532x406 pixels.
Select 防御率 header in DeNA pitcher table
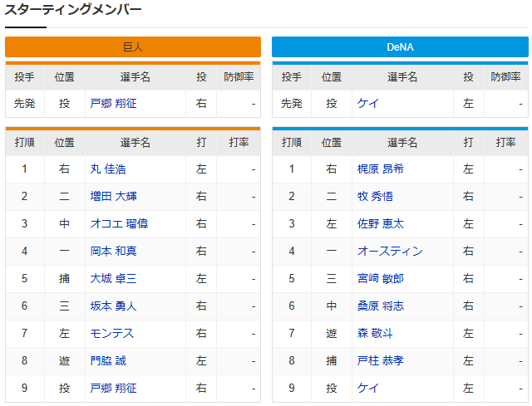505,77
